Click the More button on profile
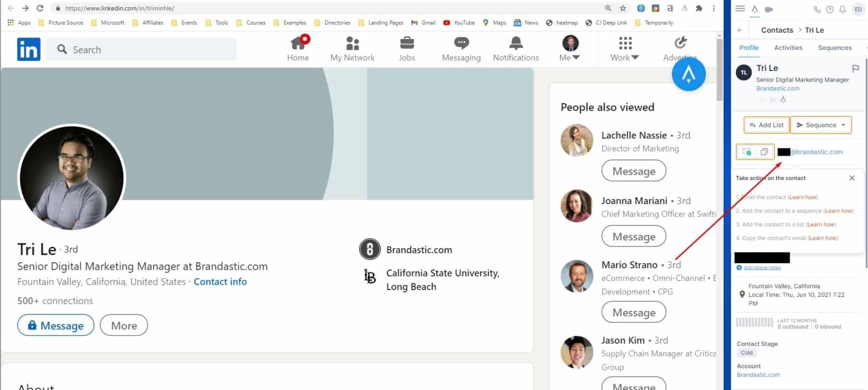 124,326
